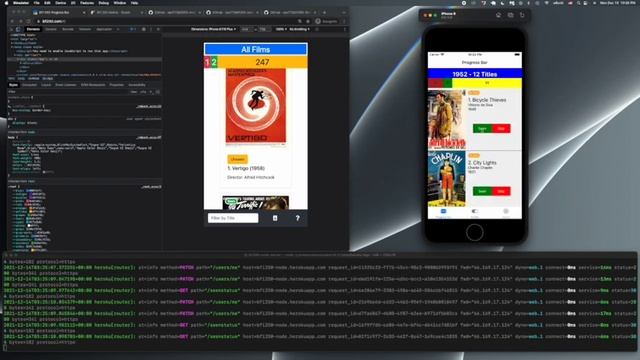Image resolution: width=640 pixels, height=360 pixels.
Task: Mark City Lights as Seen
Action: click(482, 191)
